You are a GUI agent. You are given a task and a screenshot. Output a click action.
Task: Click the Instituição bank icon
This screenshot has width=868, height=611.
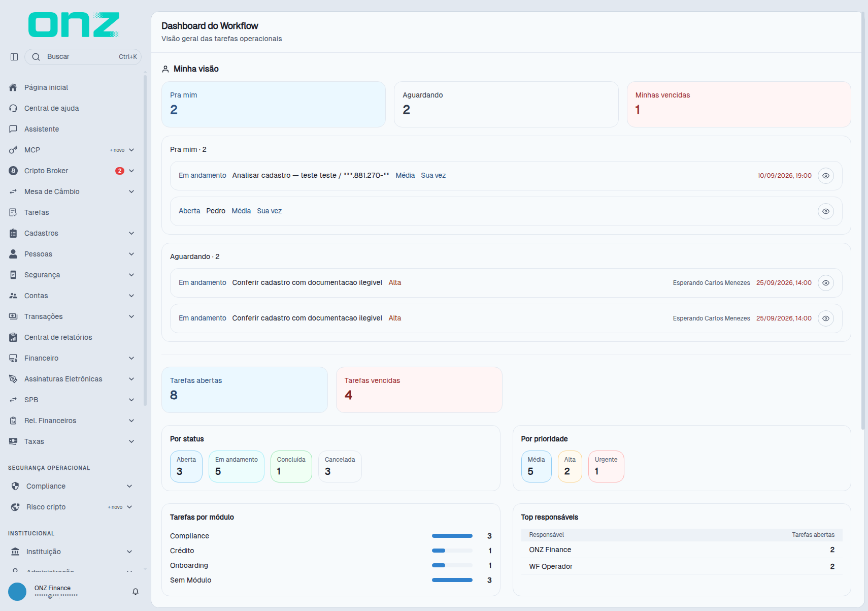point(15,552)
